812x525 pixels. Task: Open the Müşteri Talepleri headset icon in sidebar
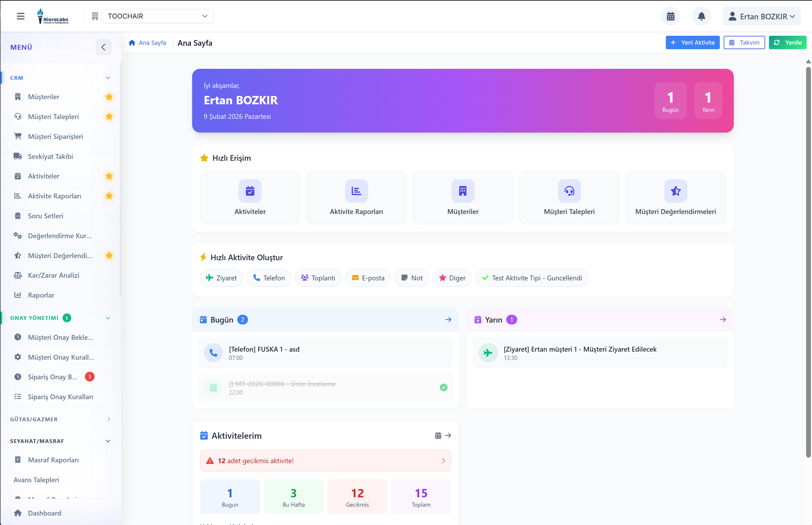18,117
